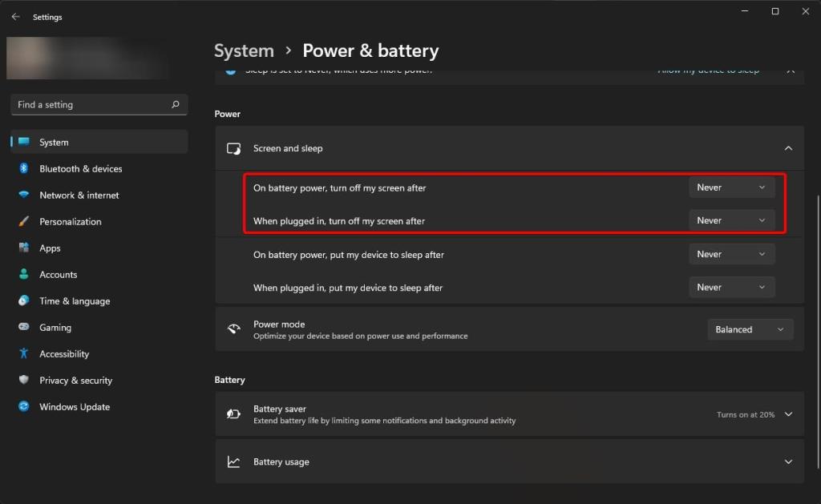Open Privacy & security settings
Screen dimensions: 821x504
click(x=99, y=380)
